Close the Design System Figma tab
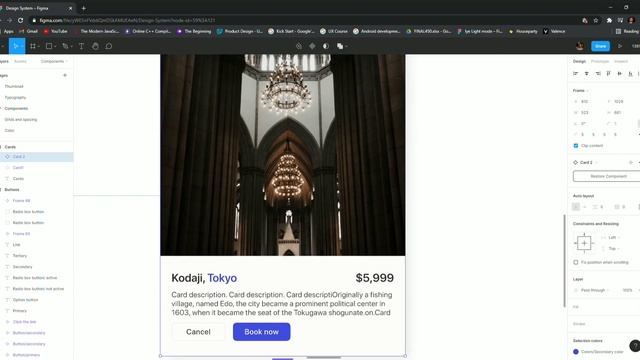This screenshot has width=640, height=360. pyautogui.click(x=70, y=8)
